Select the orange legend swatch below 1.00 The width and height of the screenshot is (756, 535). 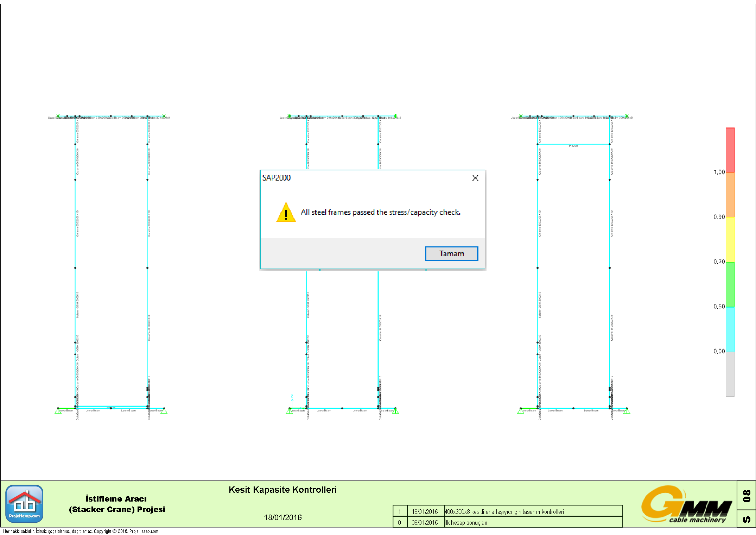730,195
